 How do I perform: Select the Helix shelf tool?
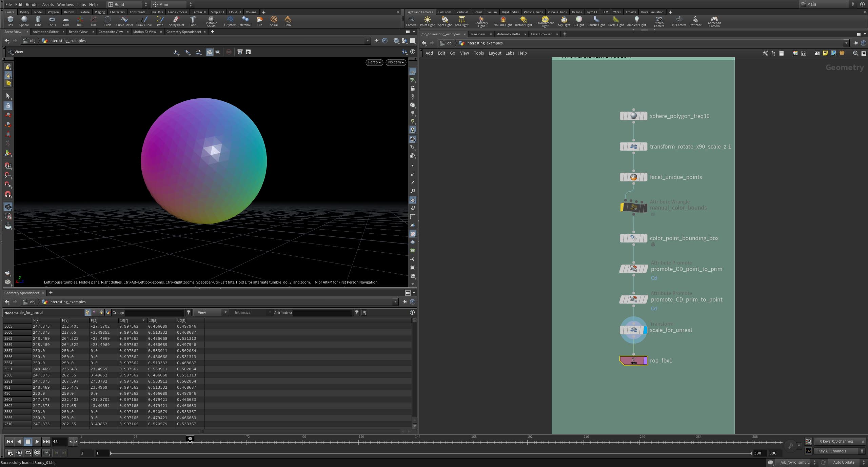pos(288,21)
